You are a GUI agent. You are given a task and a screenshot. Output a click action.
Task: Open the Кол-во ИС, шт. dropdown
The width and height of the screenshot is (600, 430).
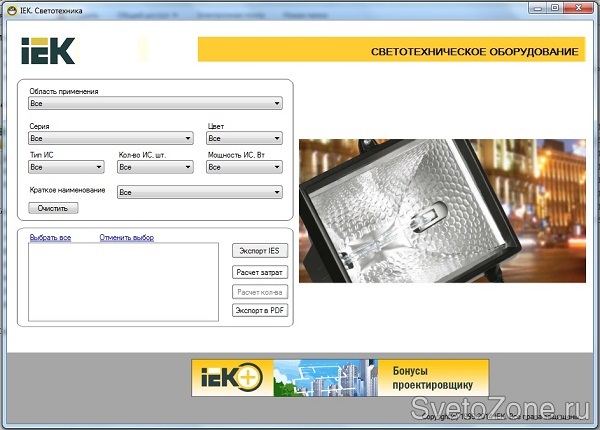pyautogui.click(x=155, y=167)
